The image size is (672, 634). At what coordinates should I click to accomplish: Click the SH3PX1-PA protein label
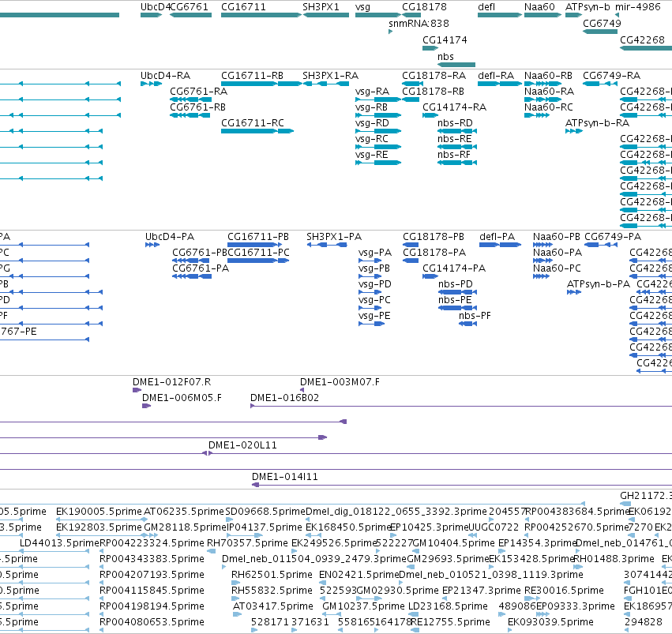coord(334,236)
